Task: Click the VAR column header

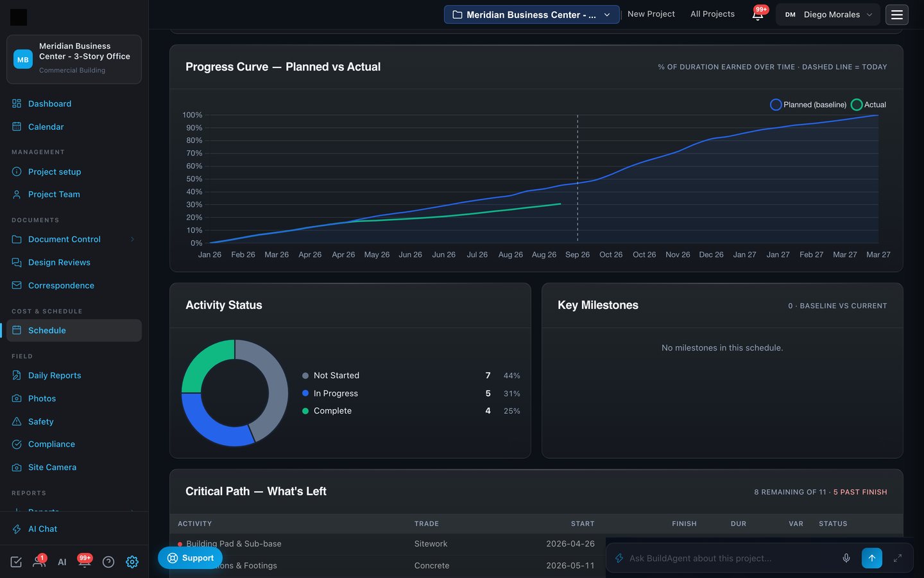Action: [796, 524]
